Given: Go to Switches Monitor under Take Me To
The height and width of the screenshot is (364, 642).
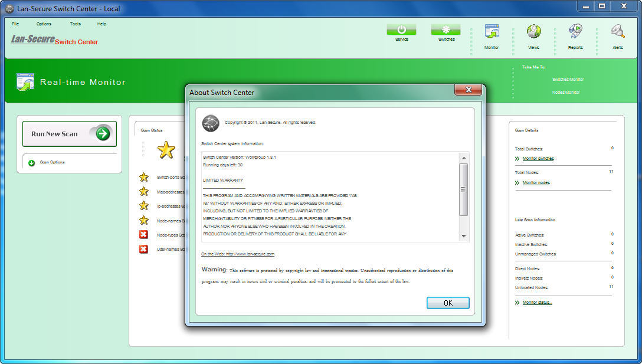Looking at the screenshot, I should click(568, 80).
